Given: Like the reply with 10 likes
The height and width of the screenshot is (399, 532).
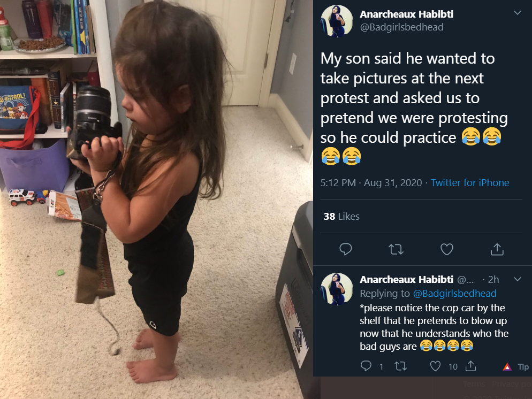Looking at the screenshot, I should 435,366.
